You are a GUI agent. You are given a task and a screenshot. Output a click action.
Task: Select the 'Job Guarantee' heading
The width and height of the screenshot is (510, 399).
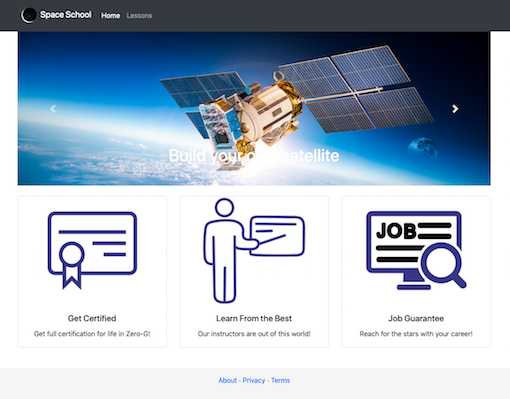[416, 318]
